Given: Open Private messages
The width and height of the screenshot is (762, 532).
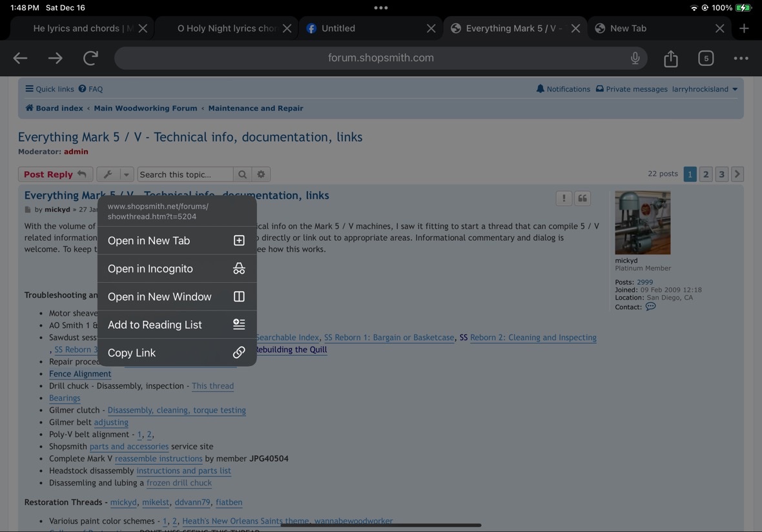Looking at the screenshot, I should pos(632,89).
